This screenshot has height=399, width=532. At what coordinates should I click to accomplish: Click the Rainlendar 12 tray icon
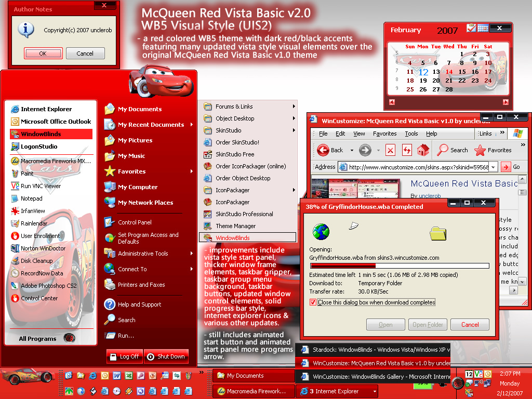click(469, 374)
